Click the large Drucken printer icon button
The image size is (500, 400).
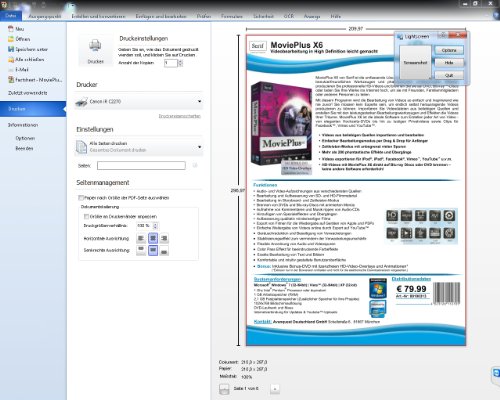click(x=95, y=50)
